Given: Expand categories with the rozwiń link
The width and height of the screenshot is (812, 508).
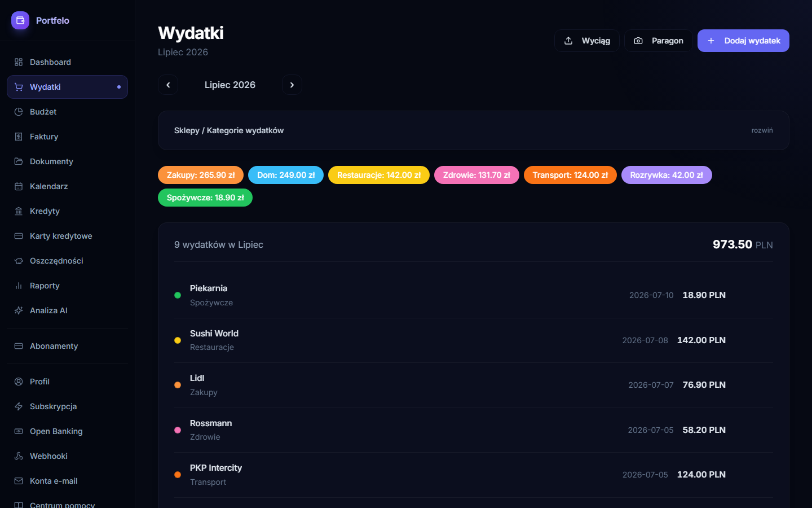Looking at the screenshot, I should [762, 130].
